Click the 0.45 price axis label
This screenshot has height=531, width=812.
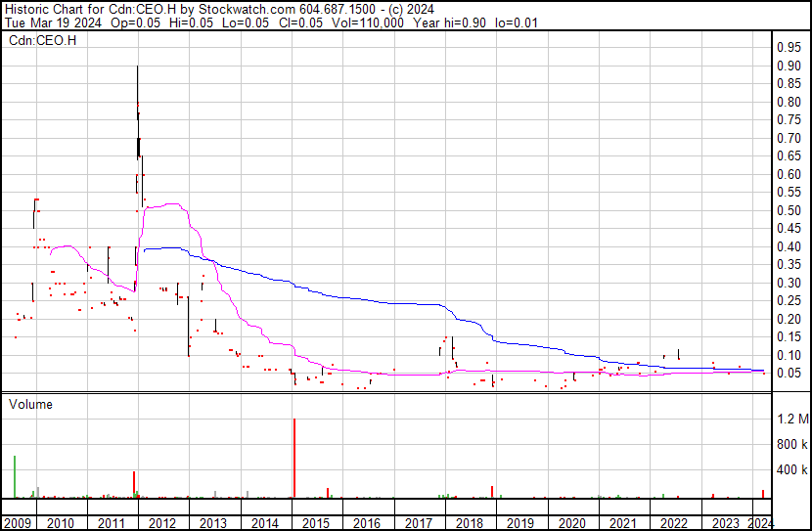pyautogui.click(x=789, y=228)
